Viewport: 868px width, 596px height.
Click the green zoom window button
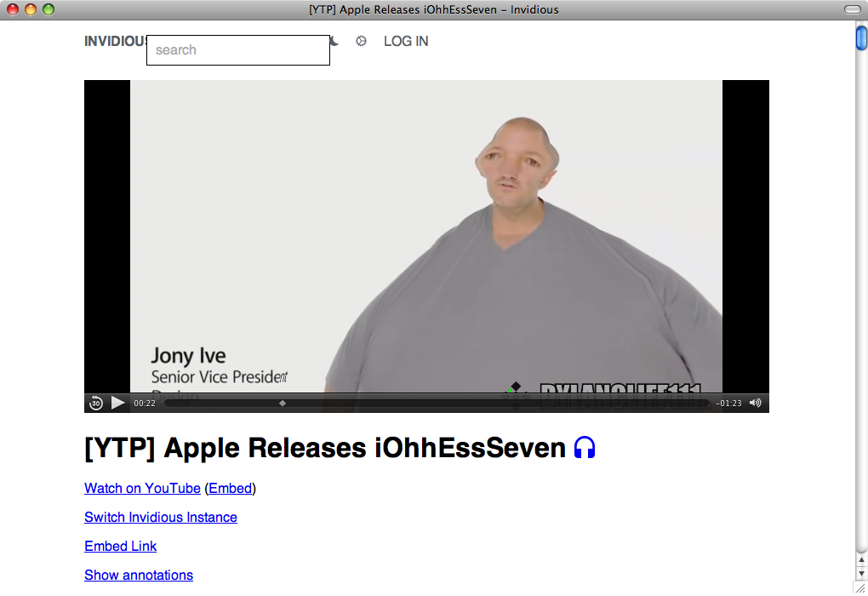point(49,9)
